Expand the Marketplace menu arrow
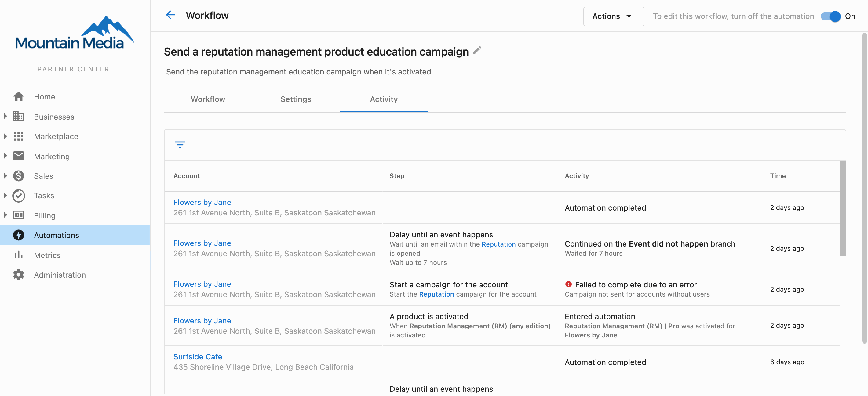 [5, 136]
